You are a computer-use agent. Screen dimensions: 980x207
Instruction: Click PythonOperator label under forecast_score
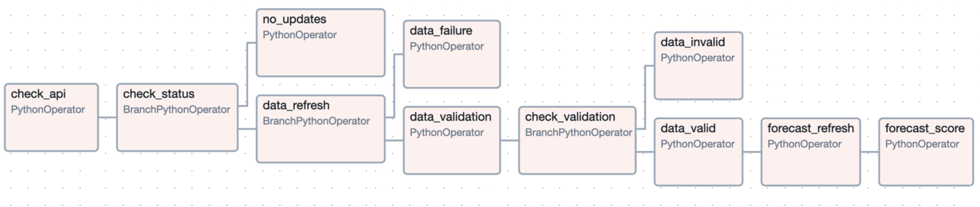[x=922, y=144]
